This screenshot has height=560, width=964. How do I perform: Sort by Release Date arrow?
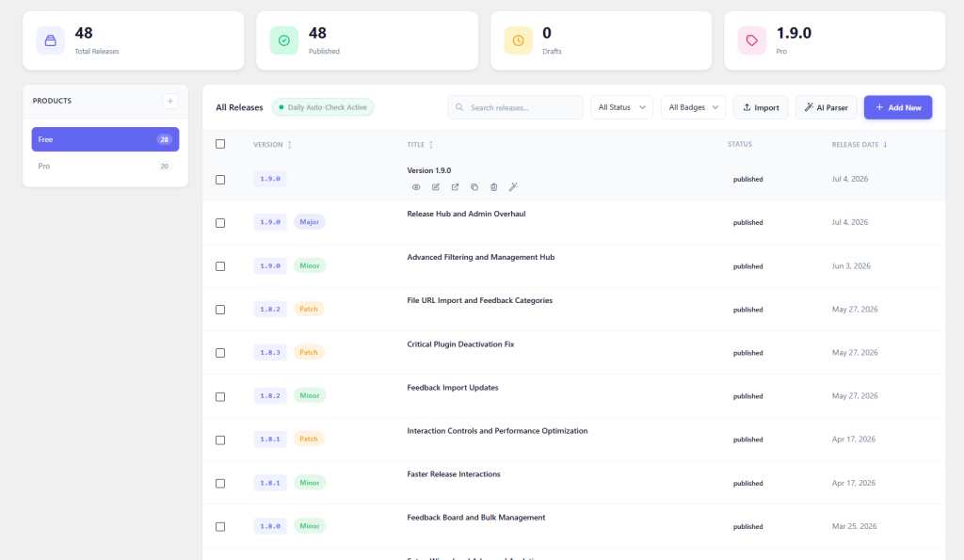pos(885,144)
